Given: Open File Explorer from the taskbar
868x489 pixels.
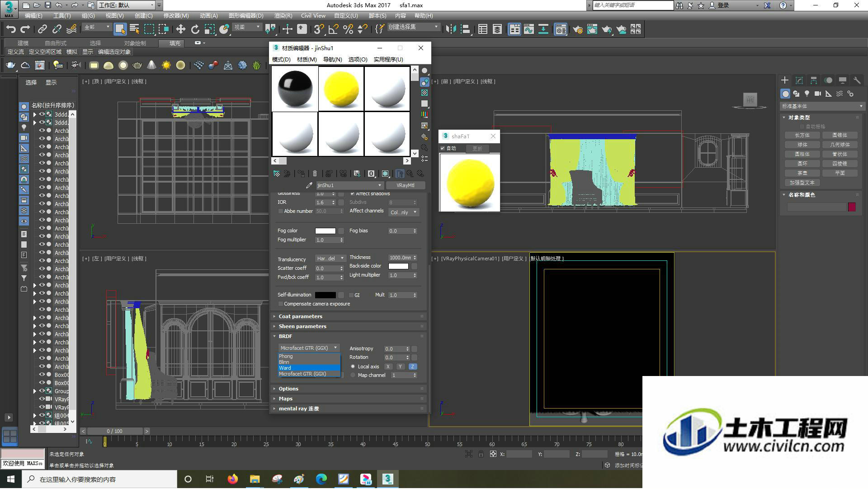Looking at the screenshot, I should point(255,479).
